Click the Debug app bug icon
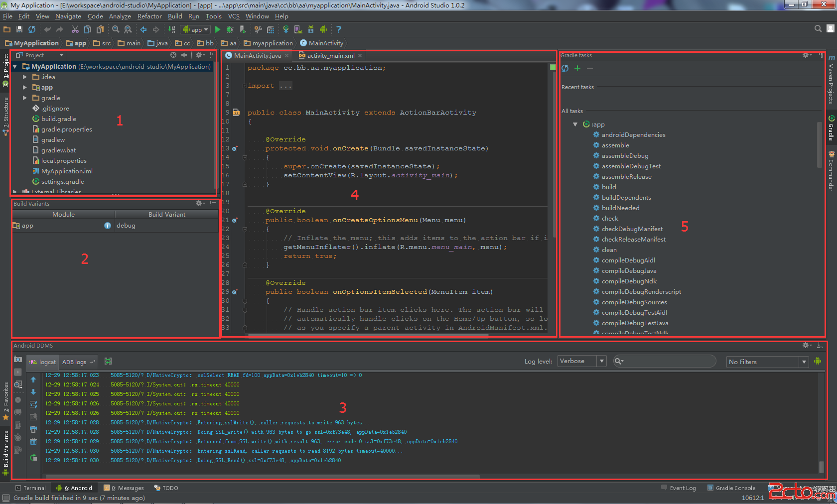The height and width of the screenshot is (504, 837). click(x=230, y=30)
